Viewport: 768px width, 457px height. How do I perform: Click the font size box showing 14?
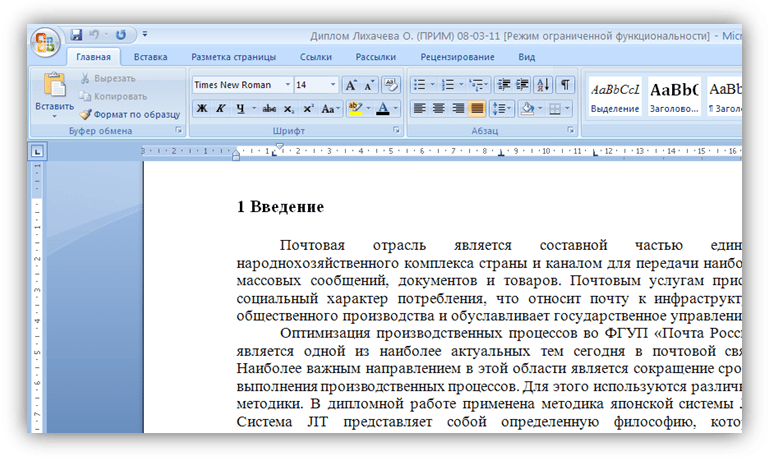(x=311, y=85)
